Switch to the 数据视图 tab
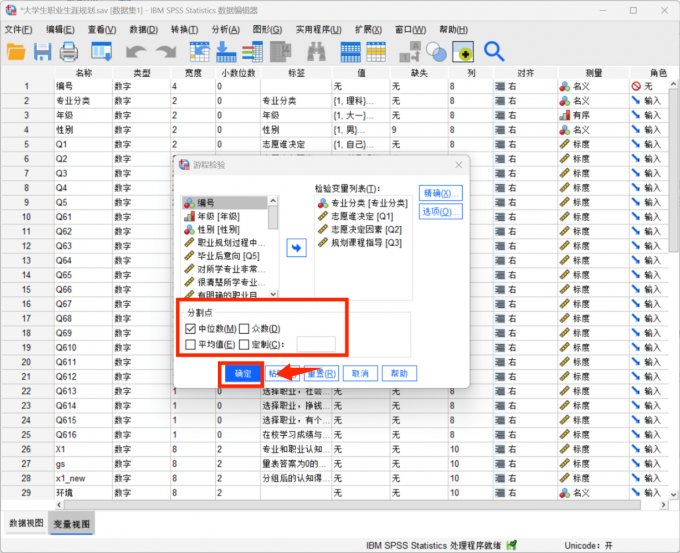The height and width of the screenshot is (553, 680). coord(26,523)
